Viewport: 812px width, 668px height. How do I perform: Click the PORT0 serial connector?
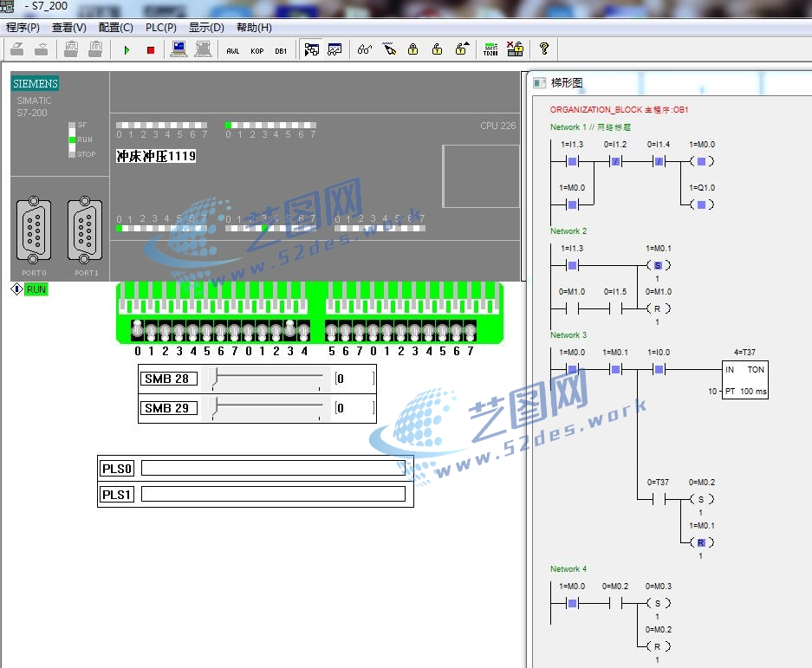click(34, 230)
